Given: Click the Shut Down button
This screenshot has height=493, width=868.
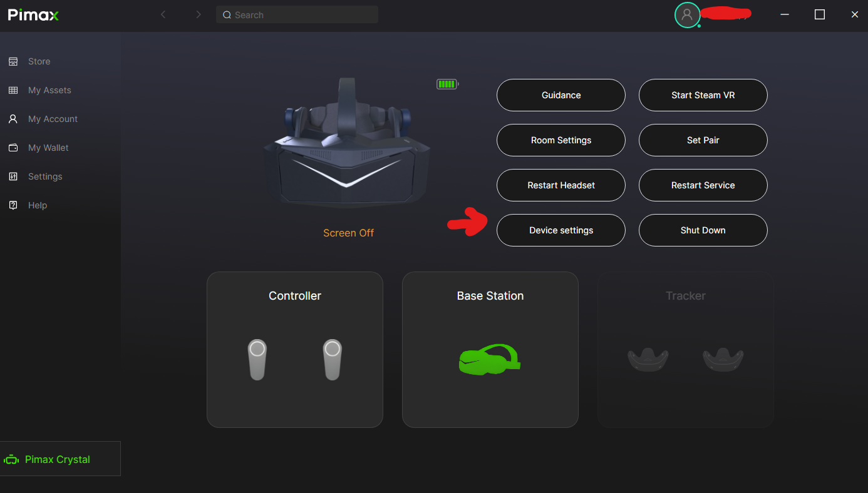Looking at the screenshot, I should [703, 230].
